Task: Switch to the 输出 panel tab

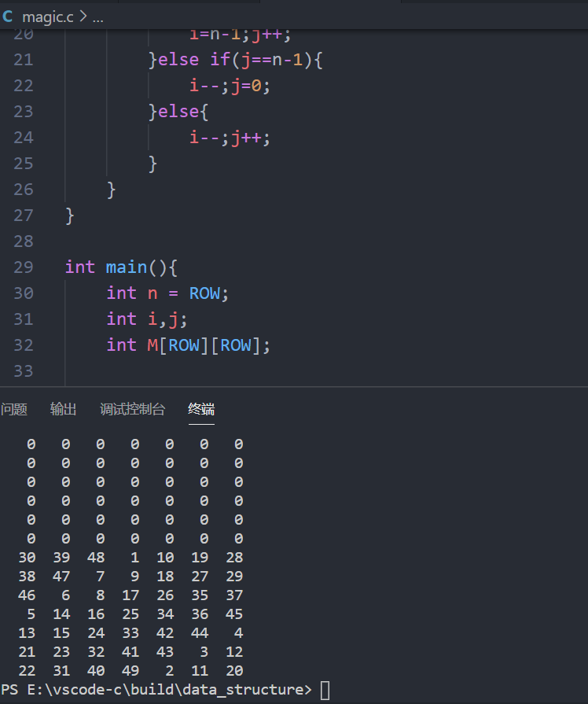Action: pyautogui.click(x=64, y=409)
